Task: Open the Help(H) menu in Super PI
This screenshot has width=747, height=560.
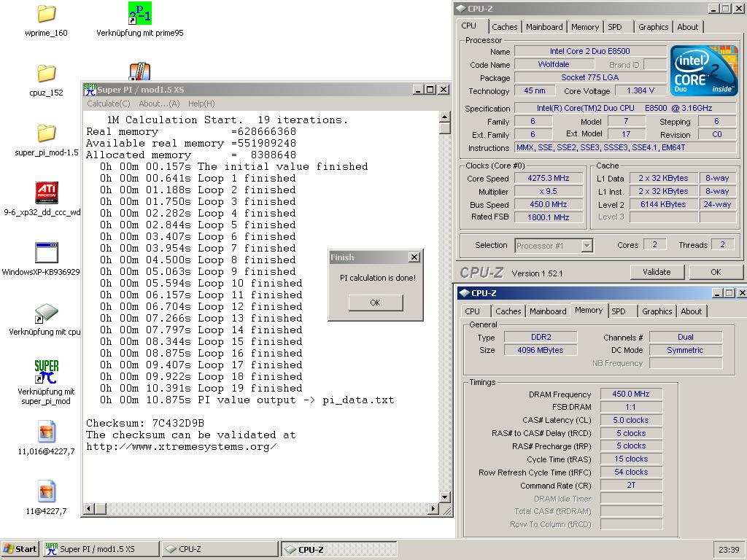Action: [x=201, y=104]
